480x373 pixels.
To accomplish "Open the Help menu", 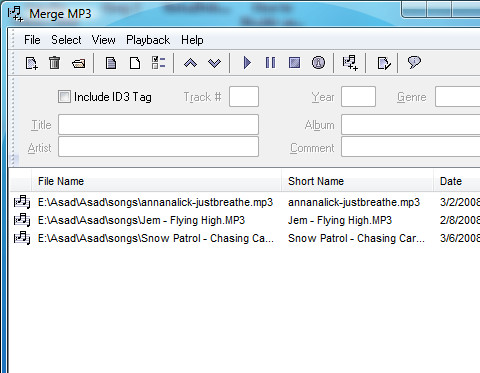I will (192, 40).
